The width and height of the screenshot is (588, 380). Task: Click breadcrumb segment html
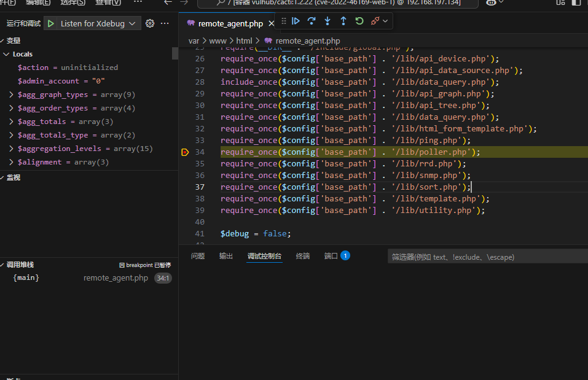pos(244,41)
